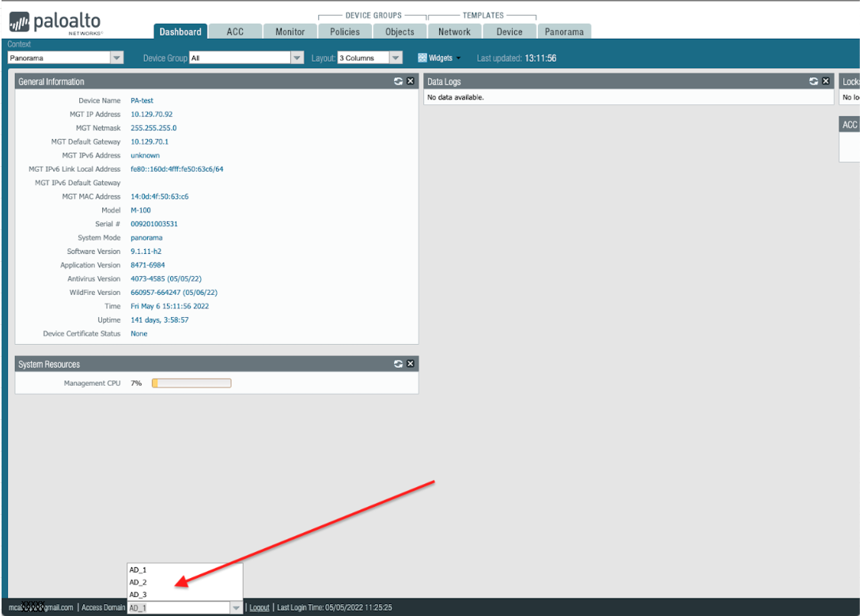Click the Device Group field showing All
860x616 pixels.
(240, 58)
